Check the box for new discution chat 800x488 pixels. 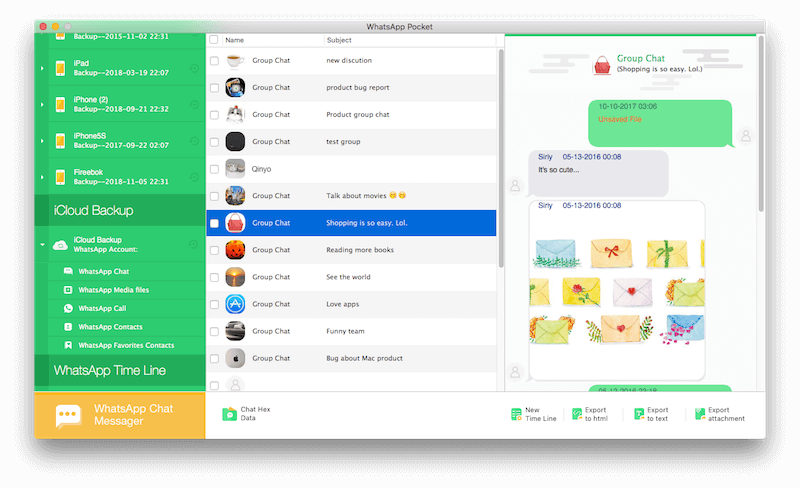tap(214, 61)
